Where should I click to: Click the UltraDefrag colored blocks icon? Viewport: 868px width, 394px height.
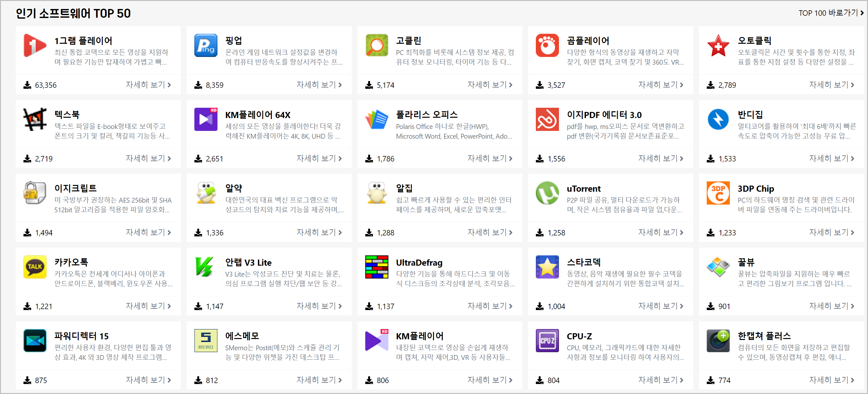point(376,267)
